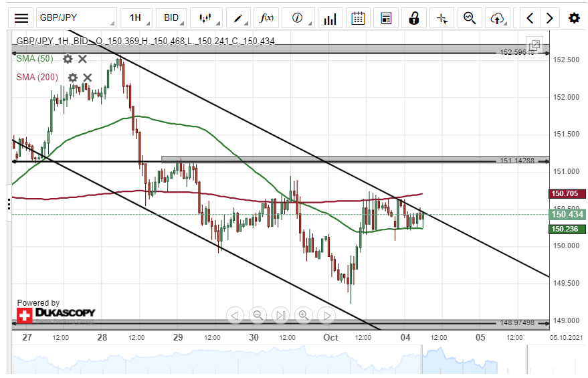This screenshot has height=378, width=588.
Task: Open SMA (200) settings gear
Action: (x=72, y=78)
